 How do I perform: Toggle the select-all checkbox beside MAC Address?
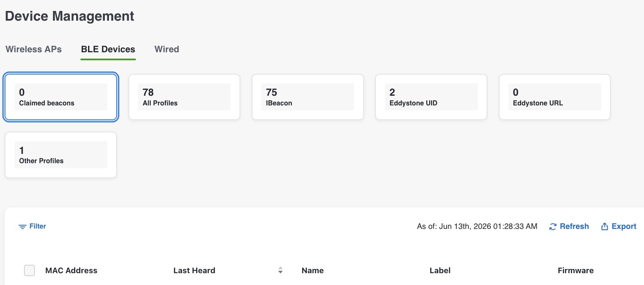coord(29,271)
